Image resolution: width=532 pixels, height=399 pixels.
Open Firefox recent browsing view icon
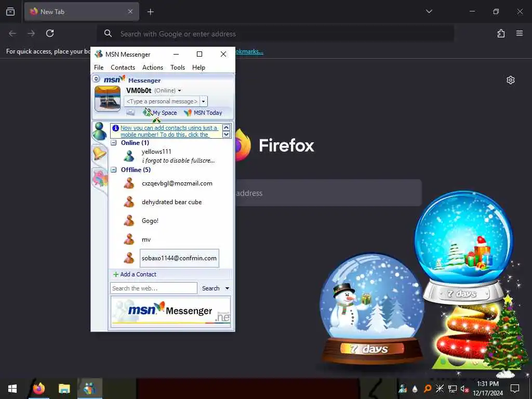coord(10,11)
